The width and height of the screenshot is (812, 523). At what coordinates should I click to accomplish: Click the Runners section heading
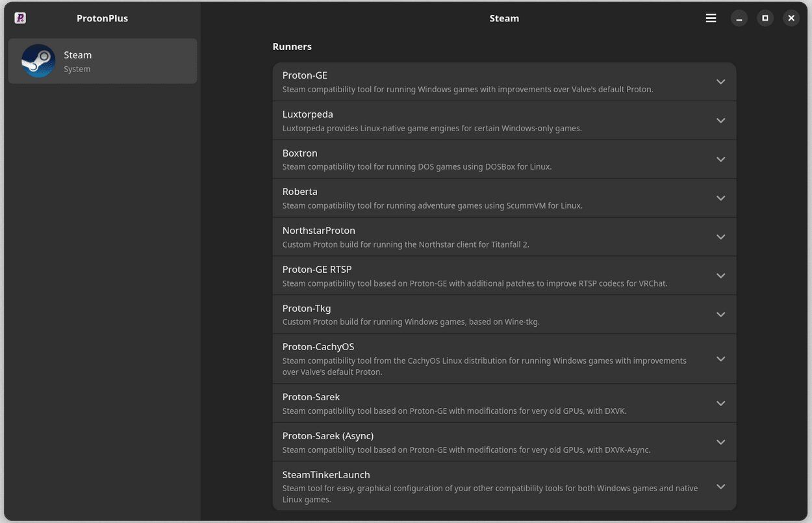(x=292, y=47)
